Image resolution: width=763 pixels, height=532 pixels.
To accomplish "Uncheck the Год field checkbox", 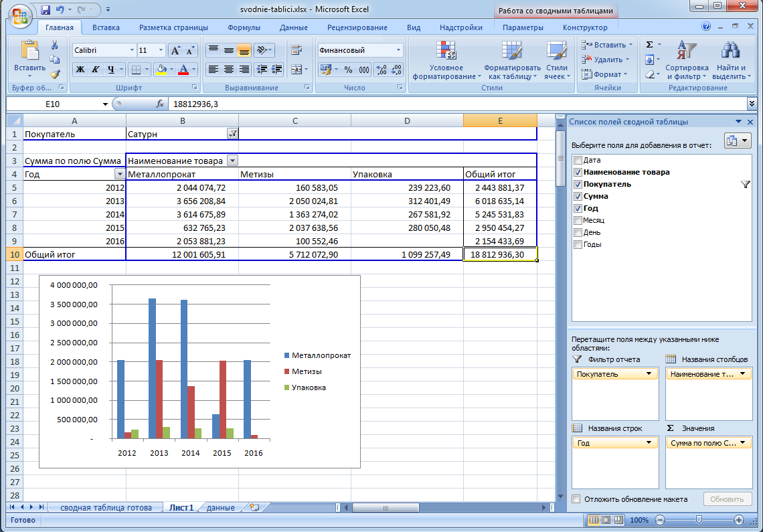I will point(578,208).
